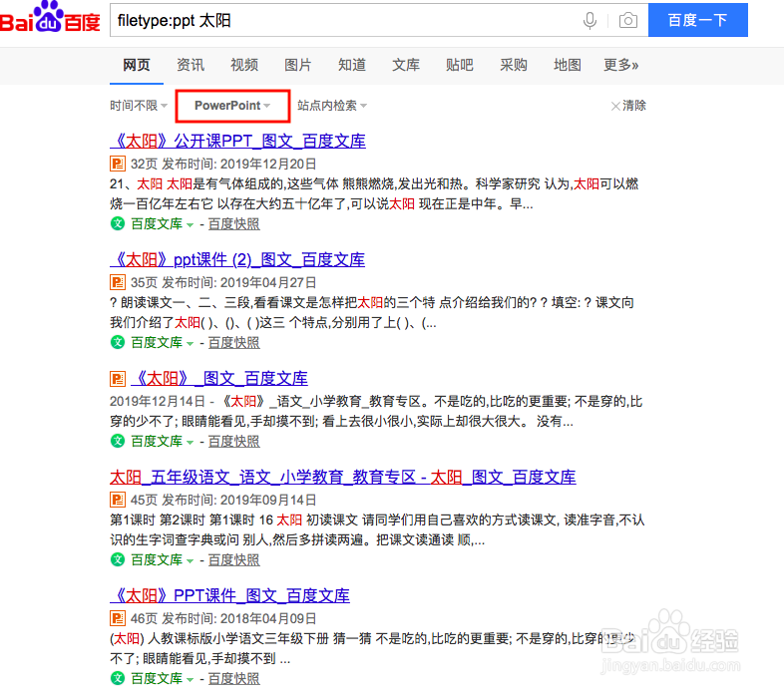The image size is (784, 693).
Task: Switch to the 知道 tab
Action: [352, 65]
